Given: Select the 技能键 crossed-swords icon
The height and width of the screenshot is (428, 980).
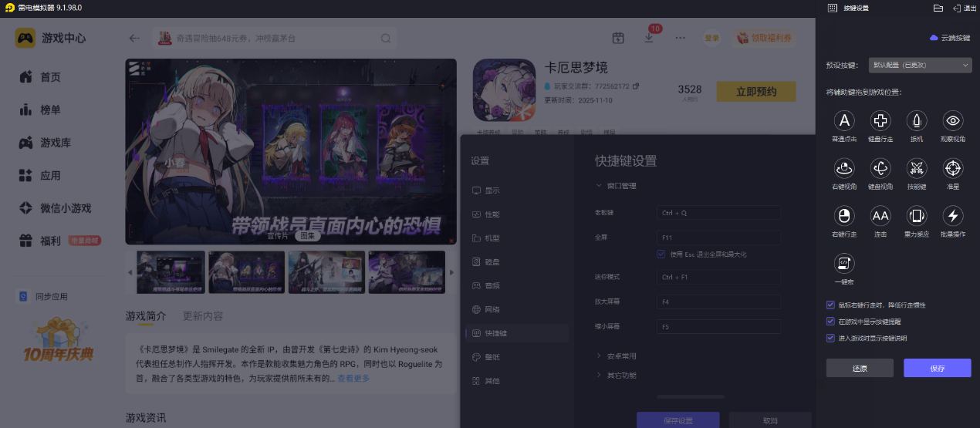Looking at the screenshot, I should coord(917,167).
